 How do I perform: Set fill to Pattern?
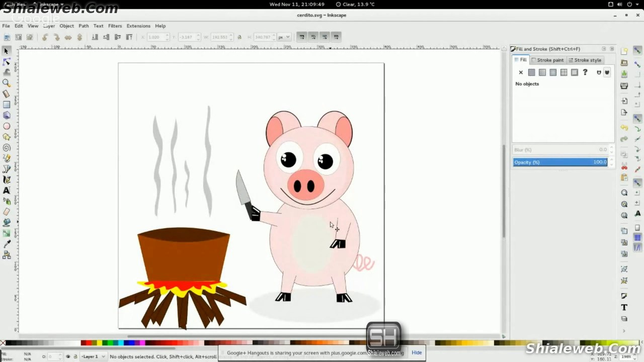563,72
